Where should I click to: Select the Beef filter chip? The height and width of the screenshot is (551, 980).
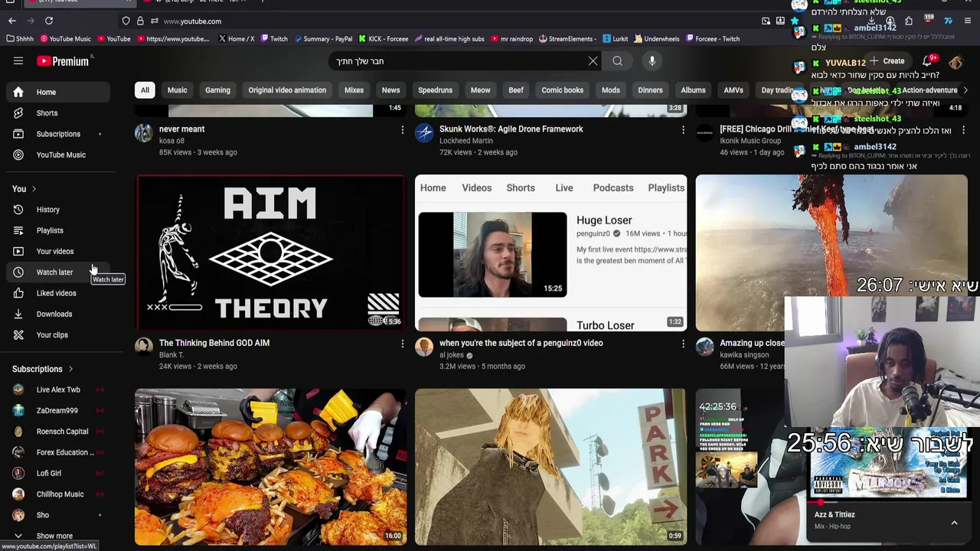pyautogui.click(x=516, y=90)
